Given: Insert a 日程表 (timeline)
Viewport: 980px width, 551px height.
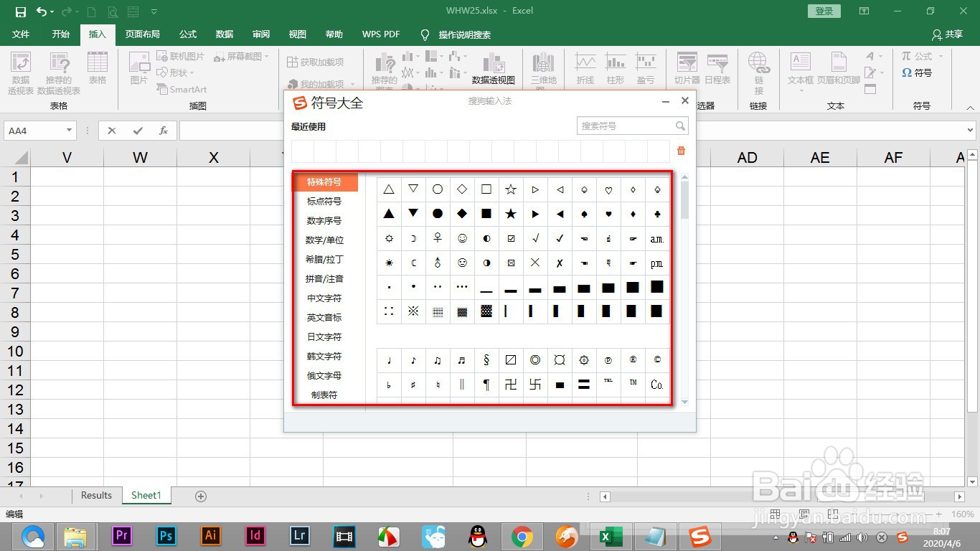Looking at the screenshot, I should (x=717, y=68).
